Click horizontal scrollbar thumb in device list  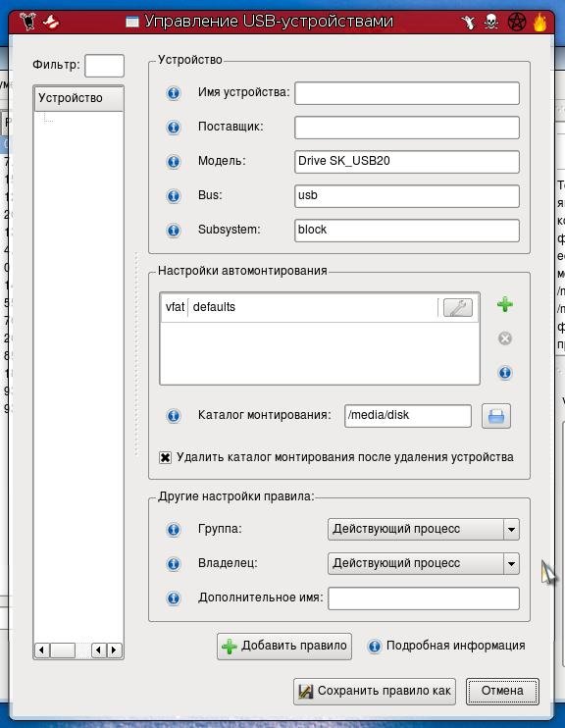coord(63,650)
